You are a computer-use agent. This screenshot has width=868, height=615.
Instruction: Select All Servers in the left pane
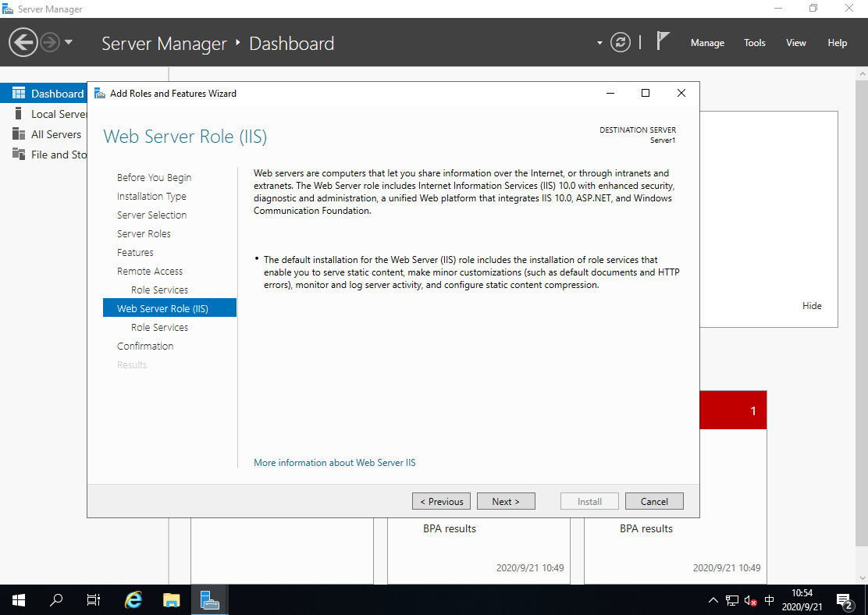44,134
